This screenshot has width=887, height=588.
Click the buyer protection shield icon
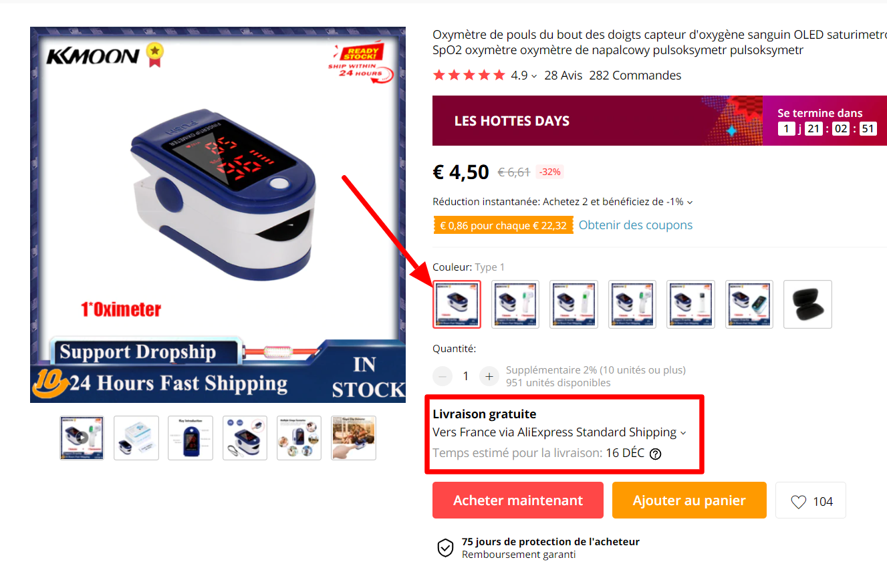point(445,548)
